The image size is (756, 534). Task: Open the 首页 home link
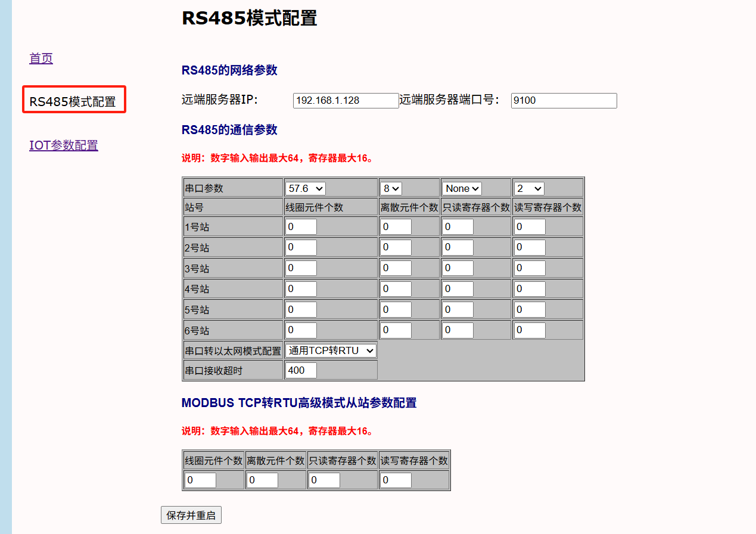(41, 58)
